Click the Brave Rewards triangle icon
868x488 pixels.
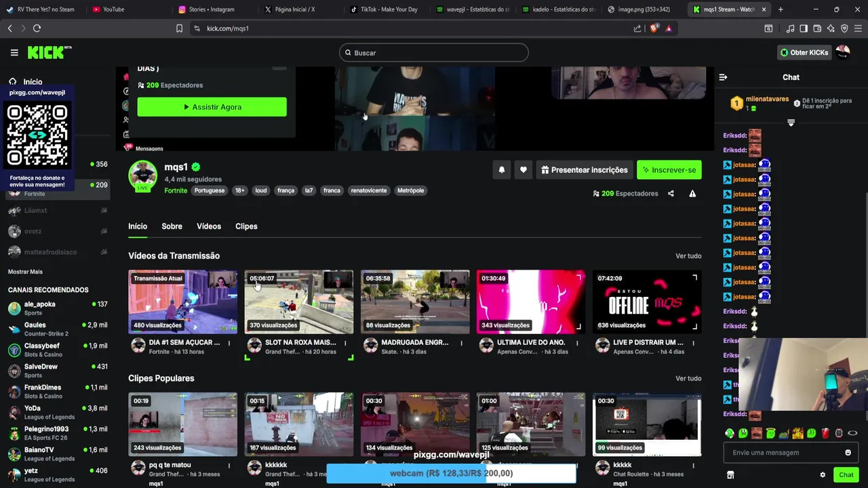pyautogui.click(x=669, y=28)
